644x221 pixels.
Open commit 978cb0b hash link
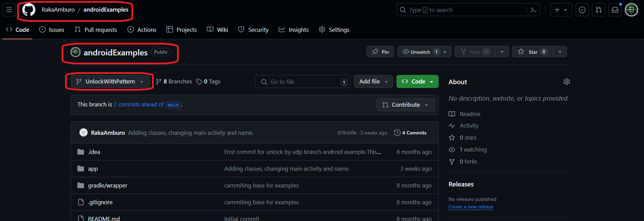[347, 133]
